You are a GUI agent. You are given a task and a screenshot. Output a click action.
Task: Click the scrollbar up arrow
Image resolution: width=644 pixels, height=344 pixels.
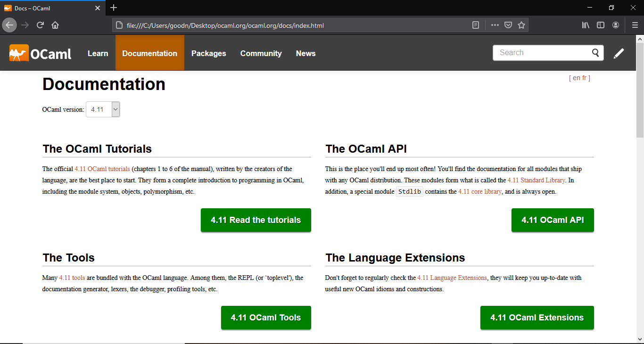click(x=640, y=39)
